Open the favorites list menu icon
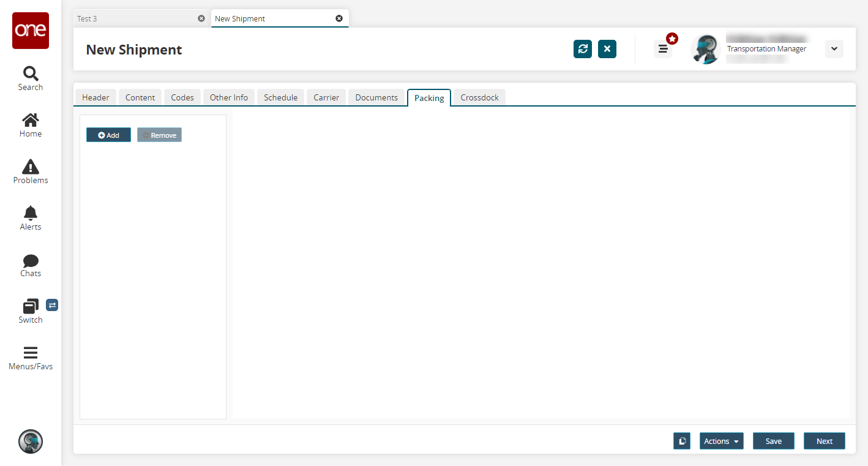Screen dimensions: 868x466 coord(663,49)
